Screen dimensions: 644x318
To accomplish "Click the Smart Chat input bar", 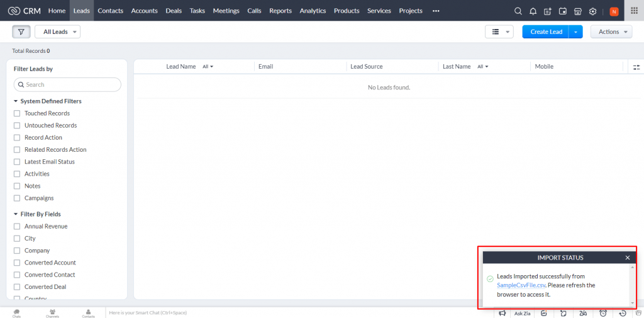I will (300, 313).
